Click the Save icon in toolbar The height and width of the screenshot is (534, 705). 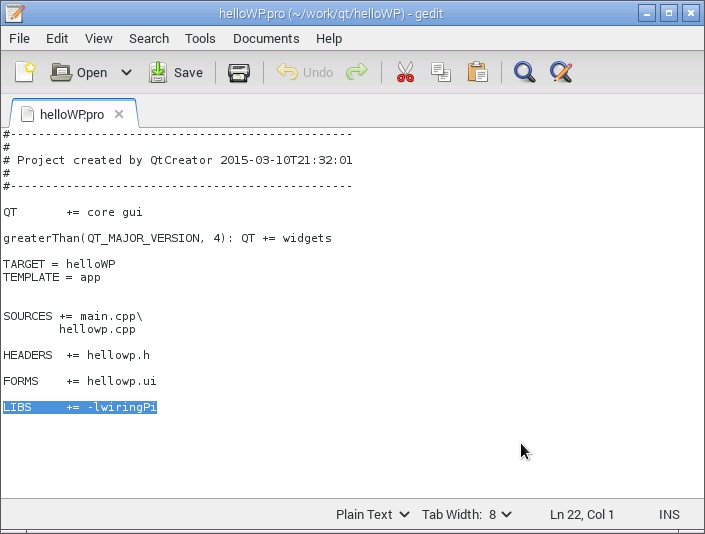coord(176,72)
